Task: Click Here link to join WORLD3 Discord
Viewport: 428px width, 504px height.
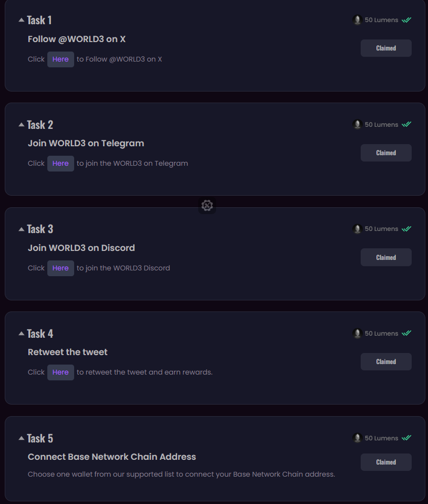Action: click(60, 268)
